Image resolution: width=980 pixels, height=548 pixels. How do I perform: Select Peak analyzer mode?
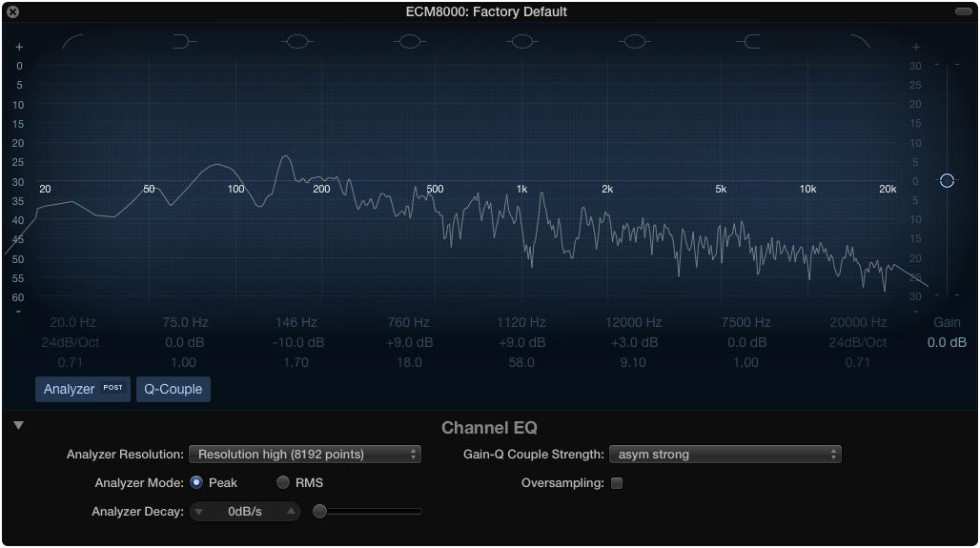tap(196, 482)
